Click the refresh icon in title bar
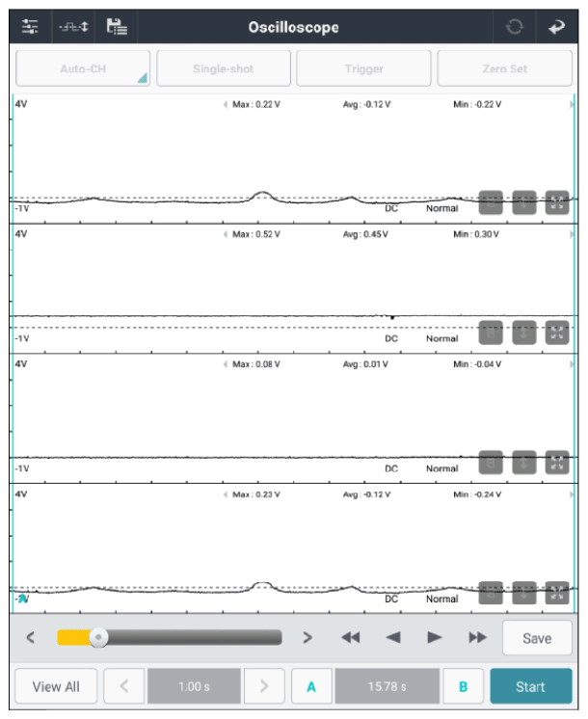This screenshot has width=588, height=719. pyautogui.click(x=514, y=27)
